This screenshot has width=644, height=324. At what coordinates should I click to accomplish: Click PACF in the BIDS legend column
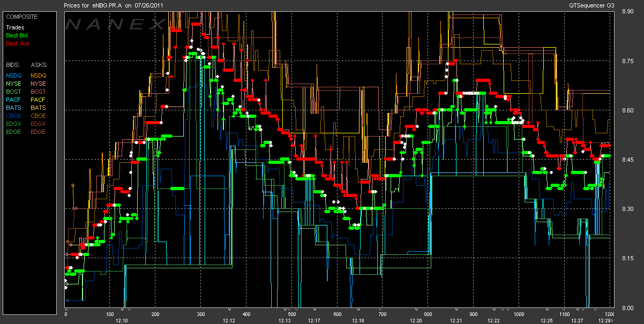[13, 100]
